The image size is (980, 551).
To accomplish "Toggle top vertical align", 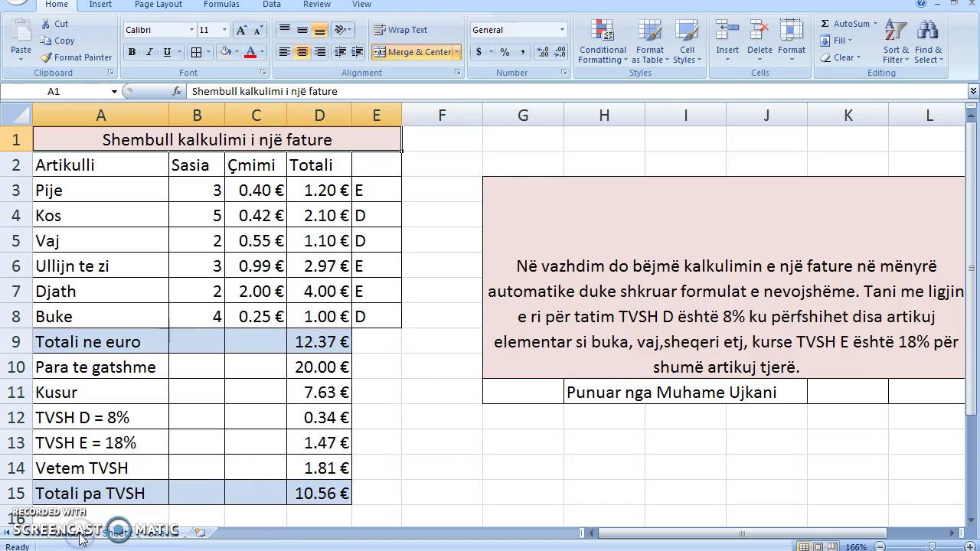I will click(x=285, y=30).
